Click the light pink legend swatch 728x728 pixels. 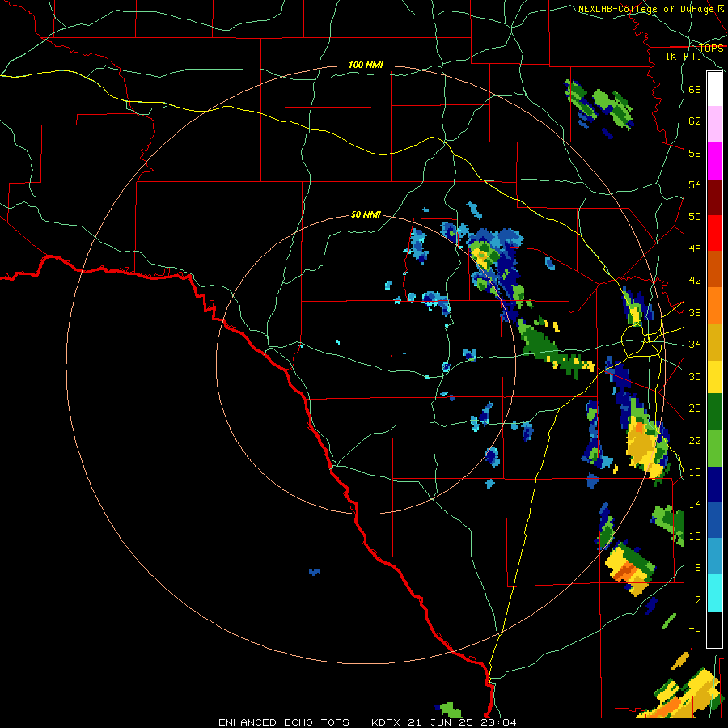(x=714, y=125)
